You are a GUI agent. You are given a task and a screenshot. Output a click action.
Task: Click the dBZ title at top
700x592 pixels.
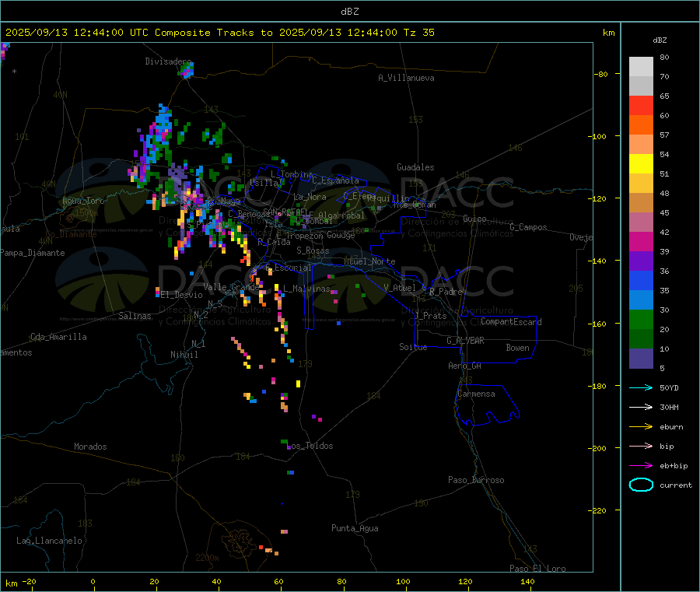[x=349, y=12]
